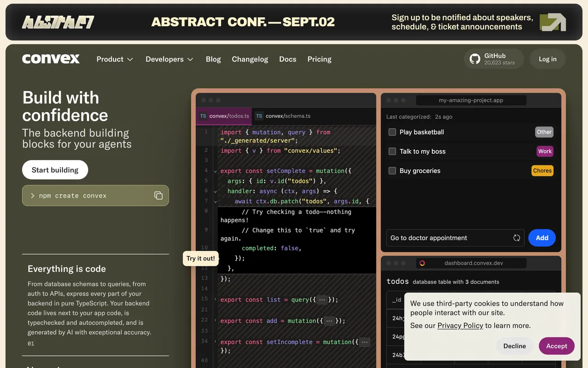Click the Chores tag on Buy groceries
This screenshot has width=588, height=368.
coord(543,171)
